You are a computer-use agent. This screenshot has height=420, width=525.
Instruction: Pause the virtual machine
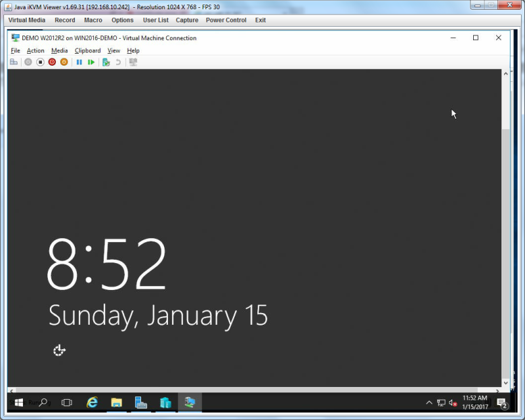pos(79,62)
